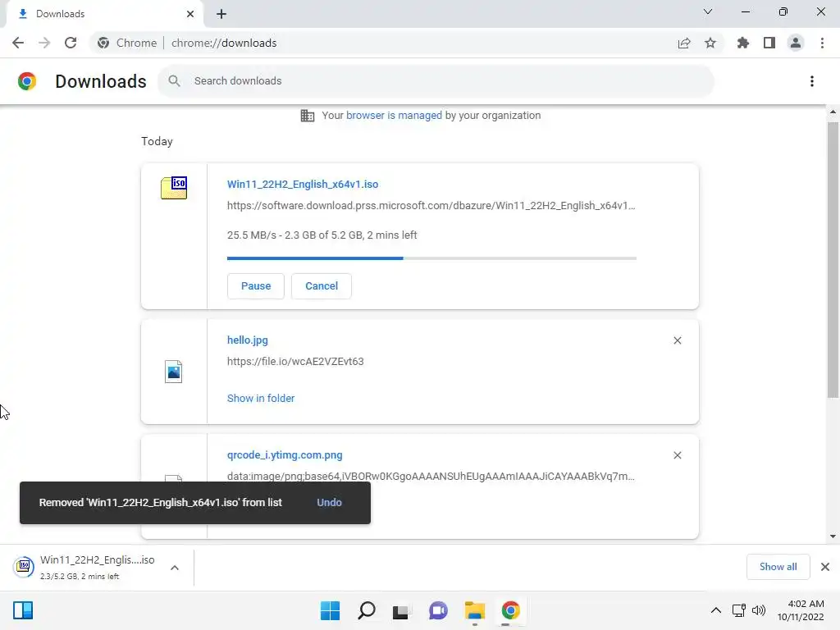
Task: Open Task View from the taskbar
Action: (x=400, y=610)
